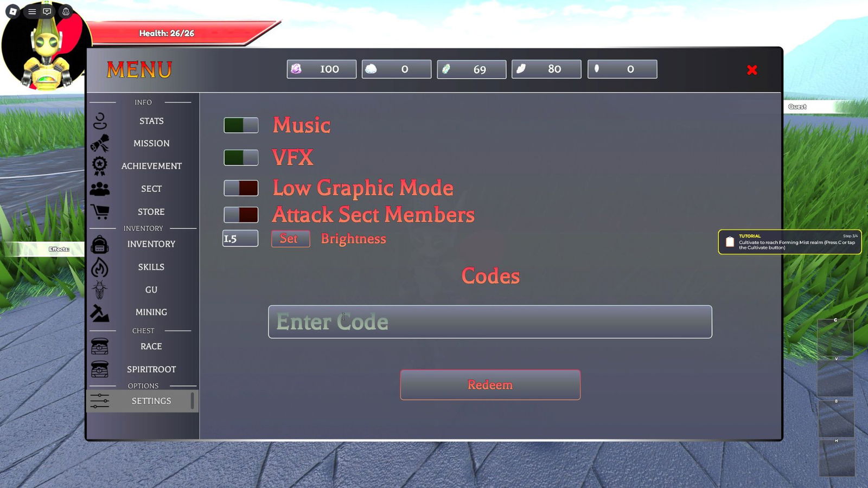Turn on Attack Sect Members toggle
The height and width of the screenshot is (488, 868).
click(x=241, y=215)
